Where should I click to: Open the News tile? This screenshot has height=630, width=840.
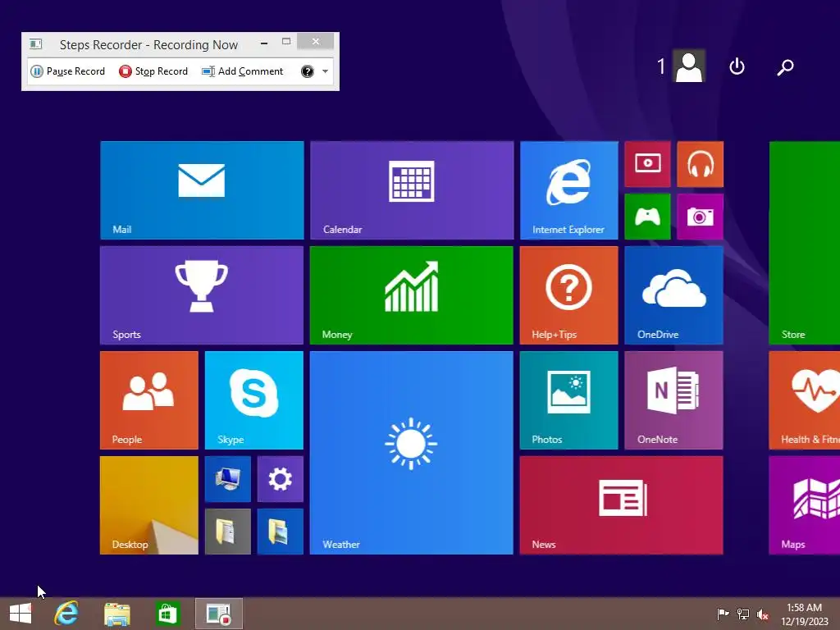[x=622, y=505]
